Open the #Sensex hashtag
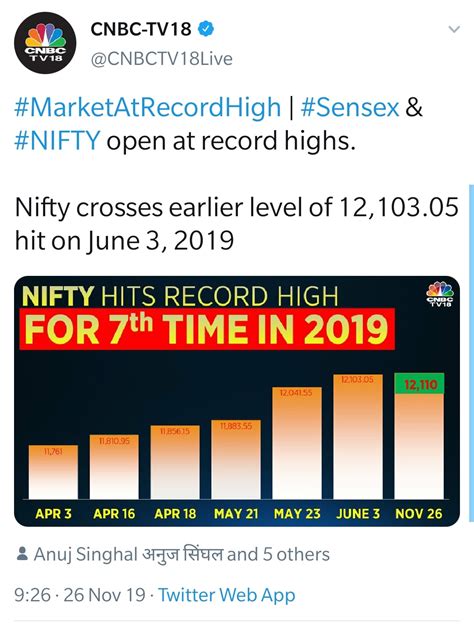The width and height of the screenshot is (474, 625). (x=350, y=108)
